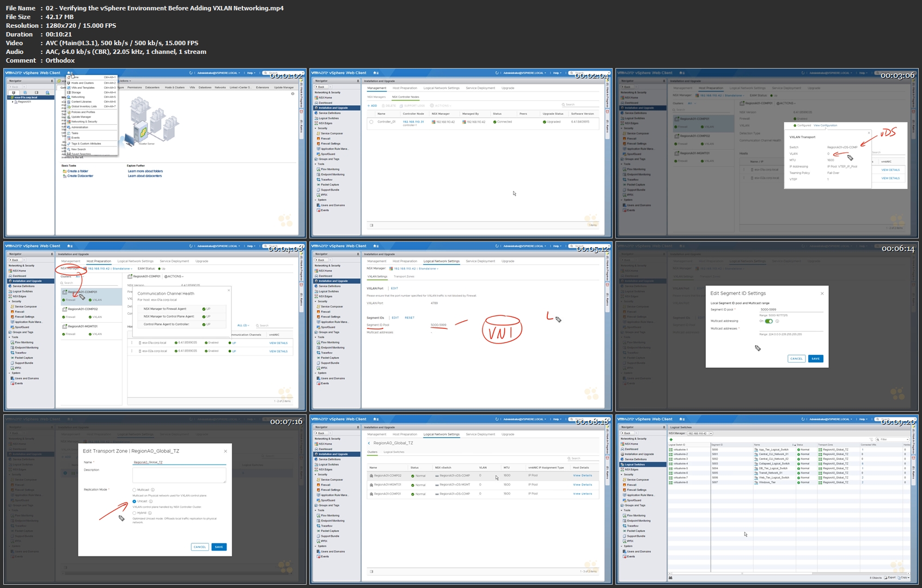Toggle the Multicast addressing switch in Edit Segment ID Settings
This screenshot has height=588, width=922.
(x=768, y=321)
